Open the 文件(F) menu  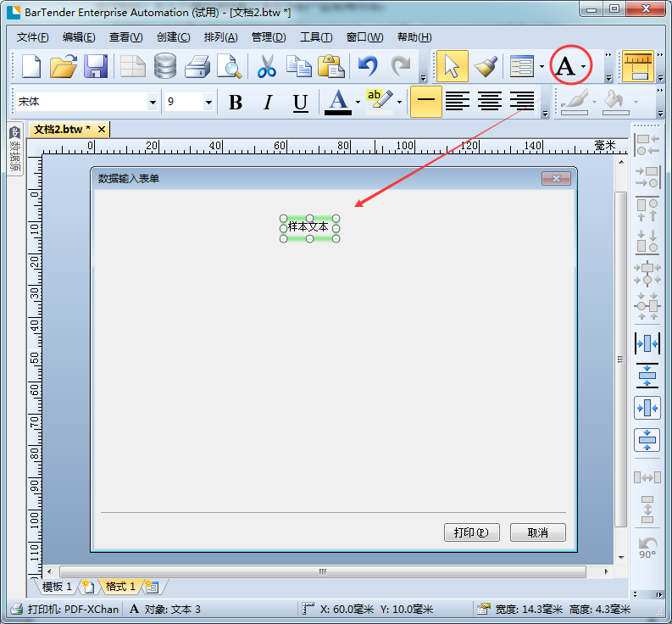tap(33, 37)
